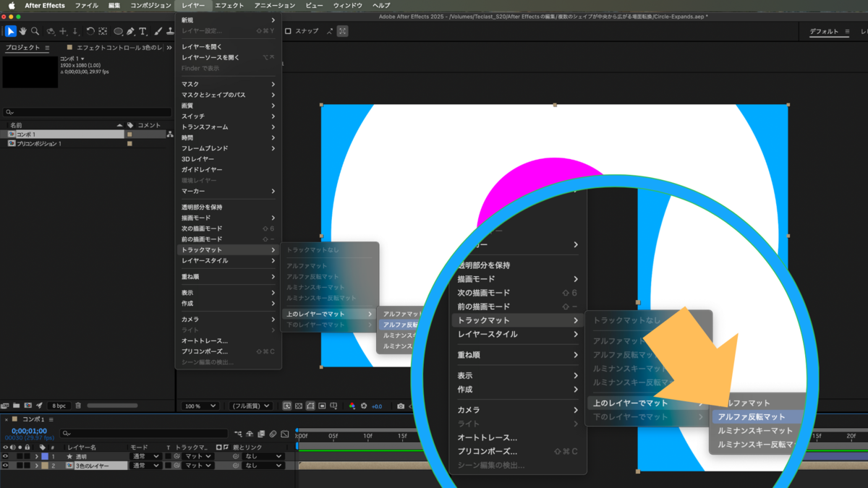868x488 pixels.
Task: Select the Ellipse shape tool
Action: coord(118,31)
